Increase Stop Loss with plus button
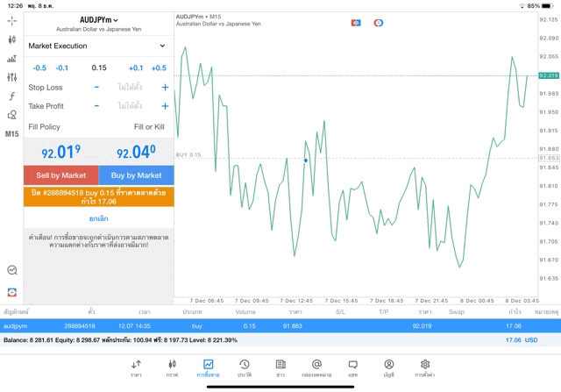Screen dimensions: 561x392 click(x=165, y=87)
